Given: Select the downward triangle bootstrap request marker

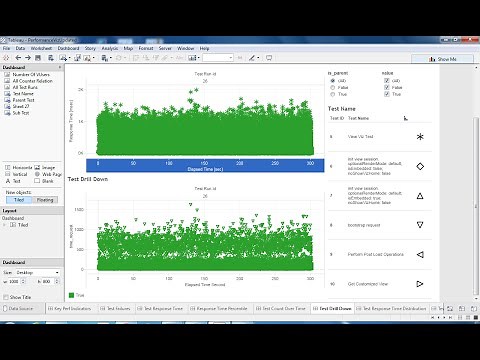Looking at the screenshot, I should [420, 225].
